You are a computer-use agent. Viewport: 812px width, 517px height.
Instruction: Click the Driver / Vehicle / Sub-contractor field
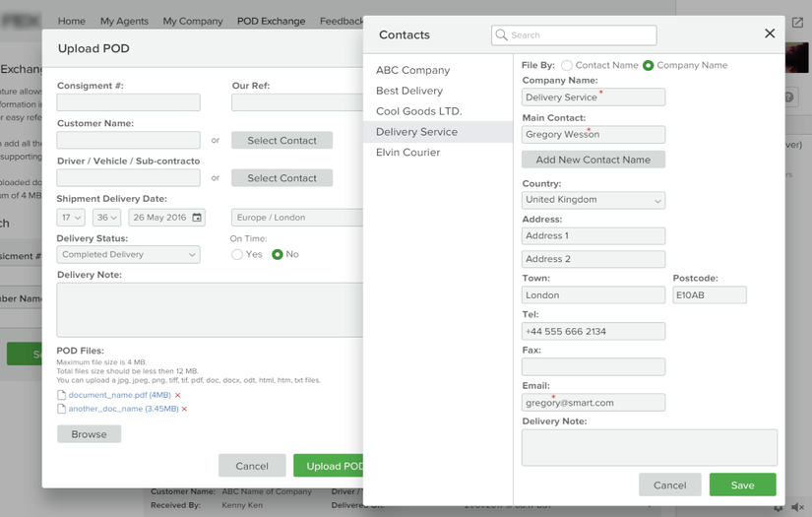128,178
